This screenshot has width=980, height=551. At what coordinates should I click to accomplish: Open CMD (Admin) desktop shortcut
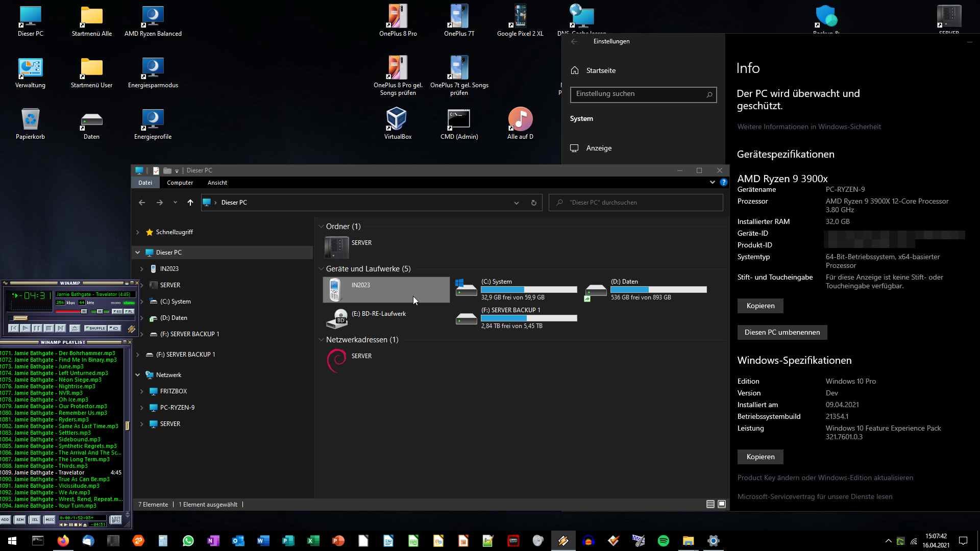(x=459, y=123)
